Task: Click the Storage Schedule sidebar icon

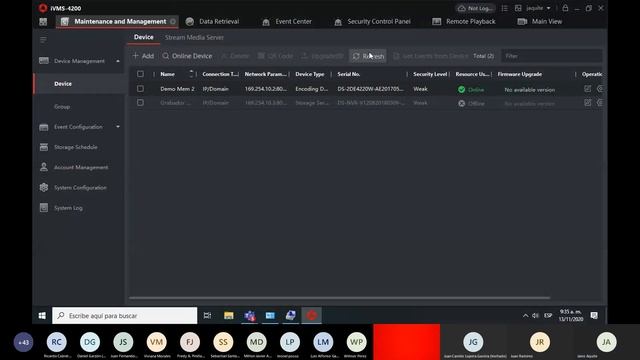Action: pos(44,147)
